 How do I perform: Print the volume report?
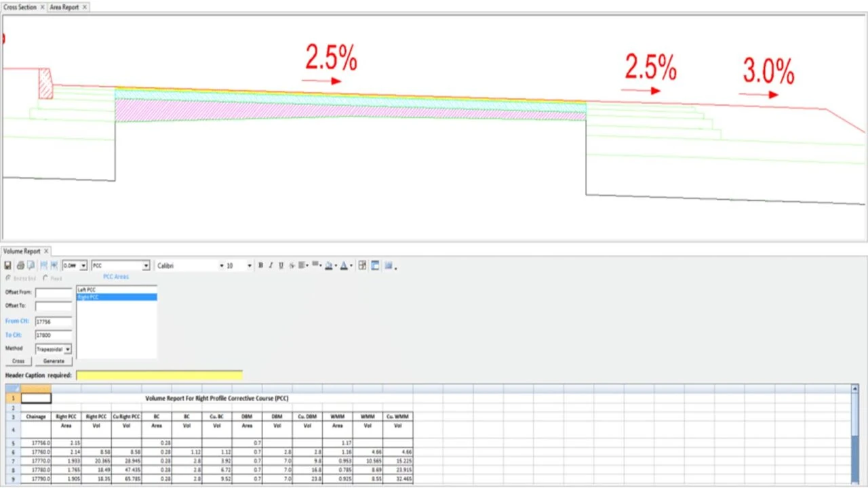tap(21, 266)
